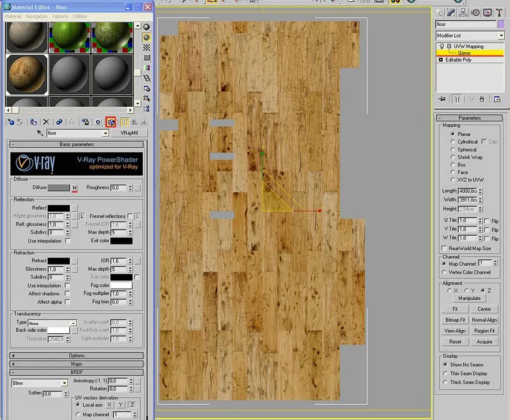Open the floor material name dropdown
The image size is (510, 420).
(x=105, y=133)
